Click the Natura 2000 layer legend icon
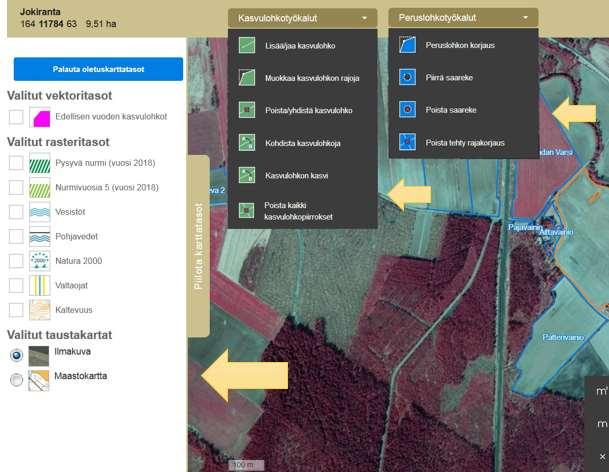The height and width of the screenshot is (472, 609). tap(40, 261)
